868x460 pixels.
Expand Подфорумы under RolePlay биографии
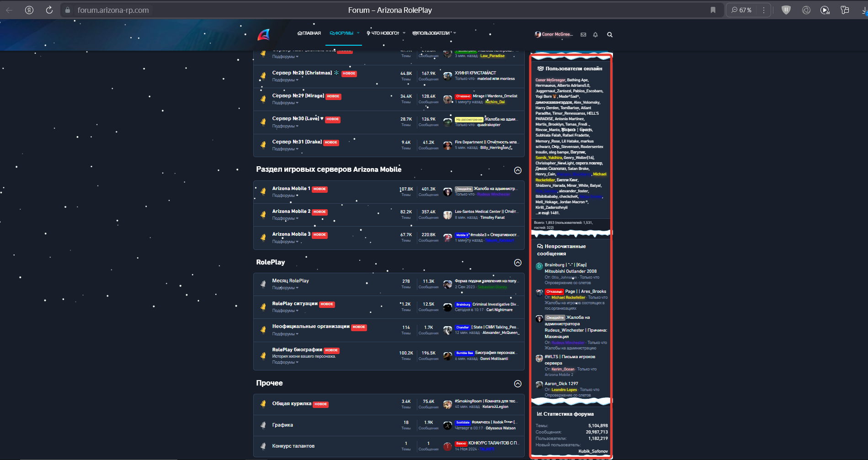pos(285,362)
